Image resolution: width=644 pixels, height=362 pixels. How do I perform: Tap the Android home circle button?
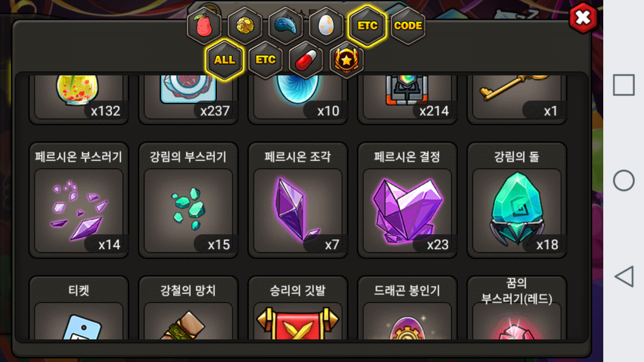pyautogui.click(x=624, y=180)
